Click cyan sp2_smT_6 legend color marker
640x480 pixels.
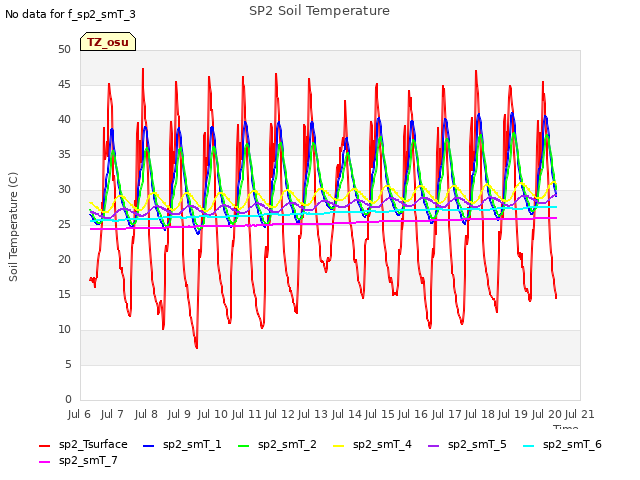529,446
